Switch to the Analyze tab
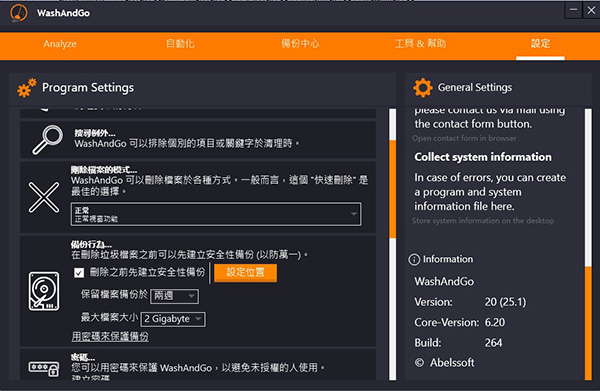Viewport: 600px width, 391px height. 60,44
